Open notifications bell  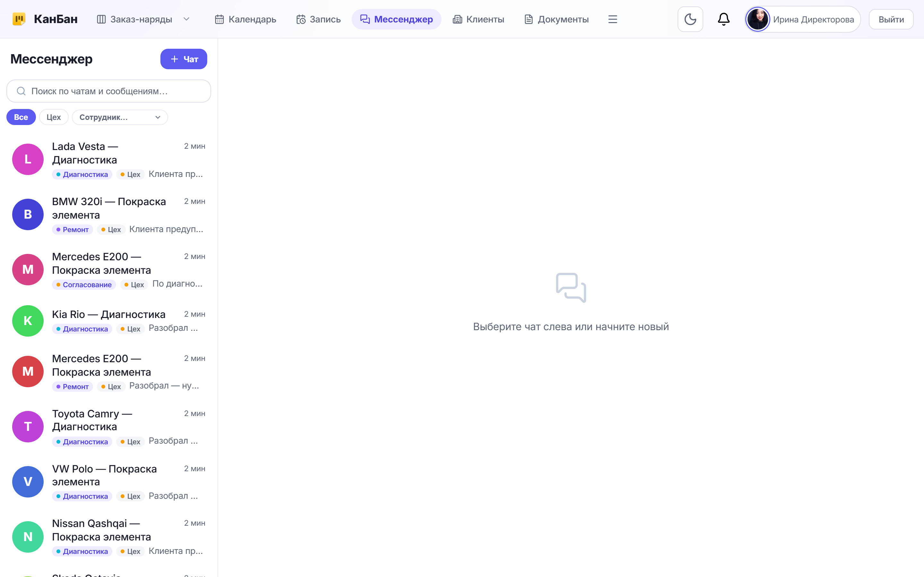[x=723, y=19]
